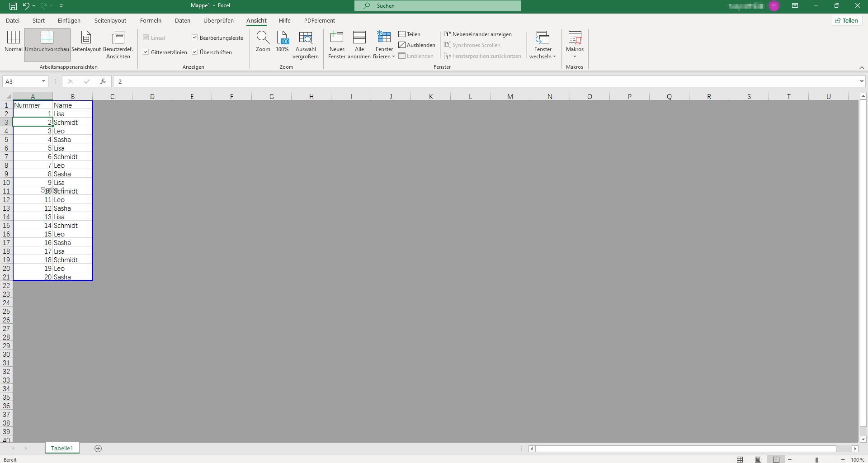Select column header C

click(112, 96)
